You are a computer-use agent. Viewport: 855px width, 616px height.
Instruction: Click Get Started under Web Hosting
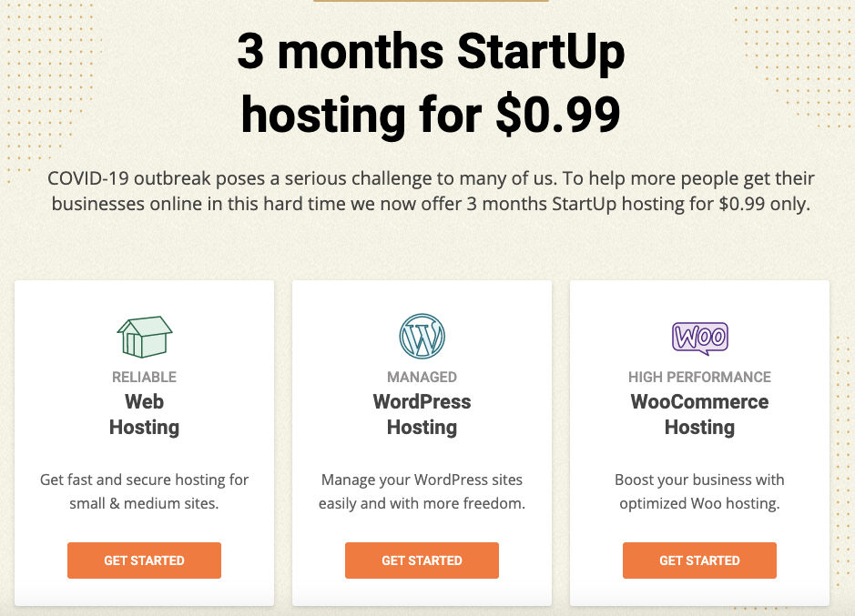click(144, 560)
